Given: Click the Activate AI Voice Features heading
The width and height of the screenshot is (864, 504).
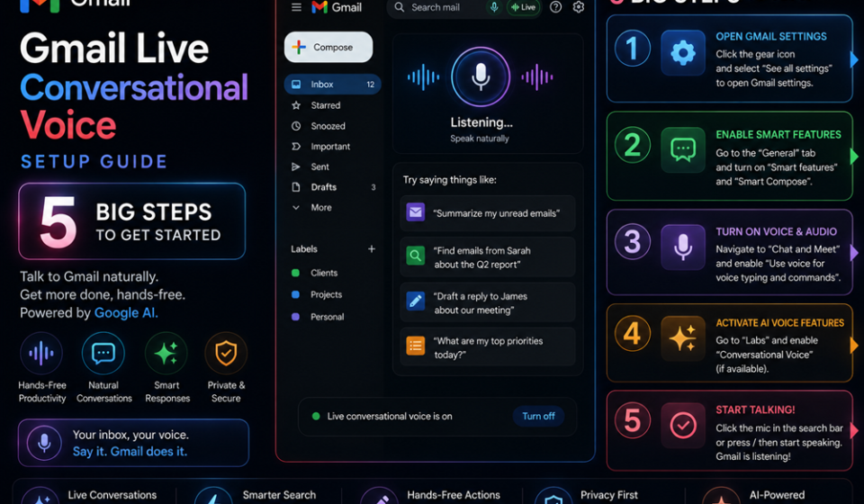Looking at the screenshot, I should click(779, 323).
